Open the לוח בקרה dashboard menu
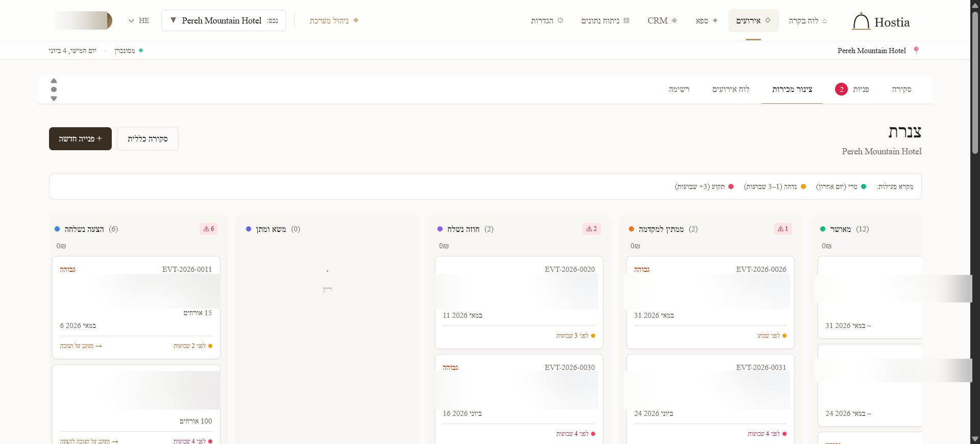The height and width of the screenshot is (444, 980). tap(807, 20)
